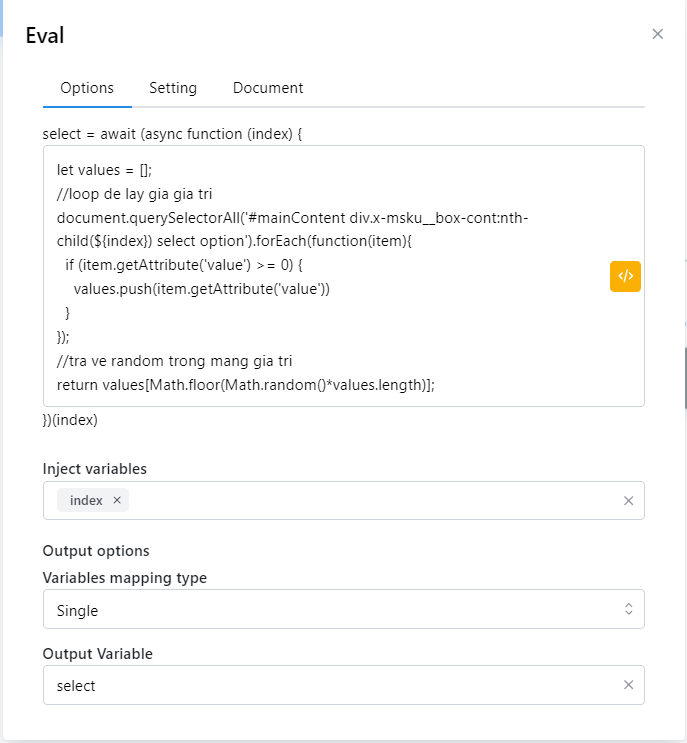
Task: Remove the index tag from Inject variables
Action: click(x=117, y=501)
